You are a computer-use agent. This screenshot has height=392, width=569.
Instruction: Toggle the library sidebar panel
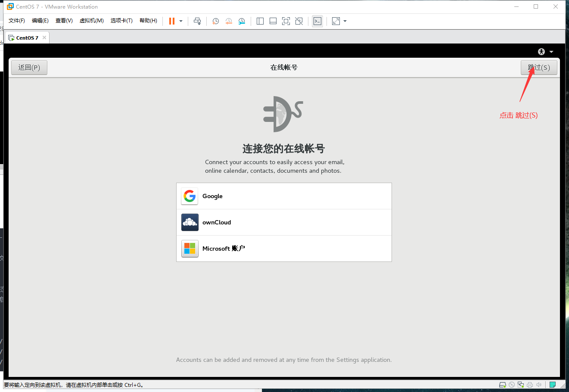point(260,21)
